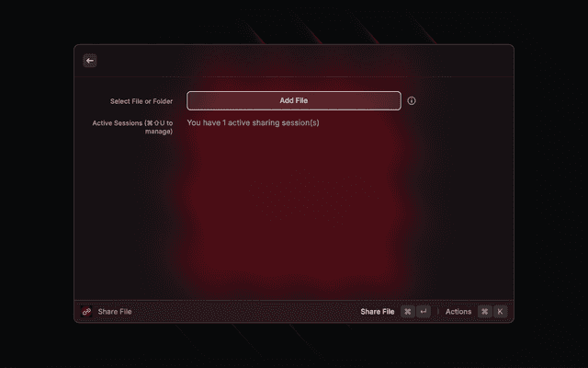Click the Select File or Folder label
The width and height of the screenshot is (588, 368).
click(141, 101)
